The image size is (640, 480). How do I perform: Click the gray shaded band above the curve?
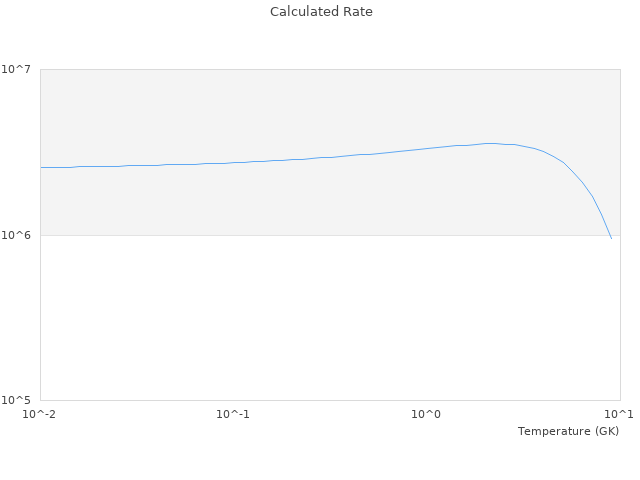coord(300,110)
